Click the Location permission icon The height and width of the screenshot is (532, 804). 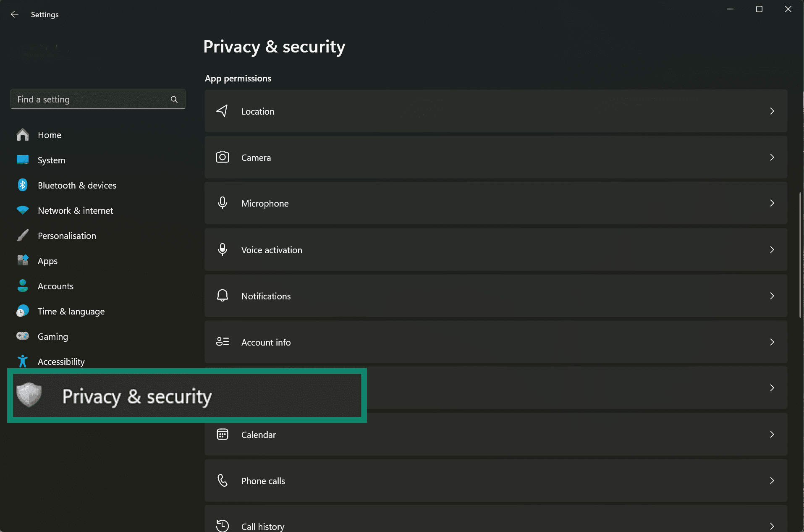tap(222, 111)
